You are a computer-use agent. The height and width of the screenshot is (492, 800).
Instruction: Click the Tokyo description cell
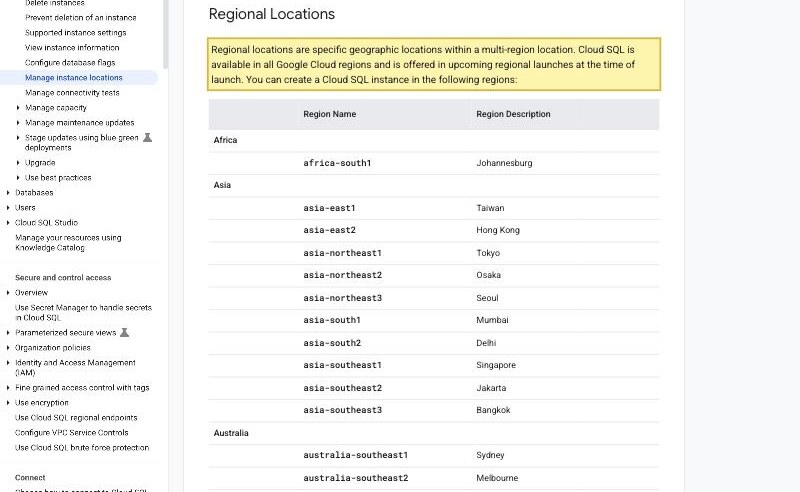488,253
